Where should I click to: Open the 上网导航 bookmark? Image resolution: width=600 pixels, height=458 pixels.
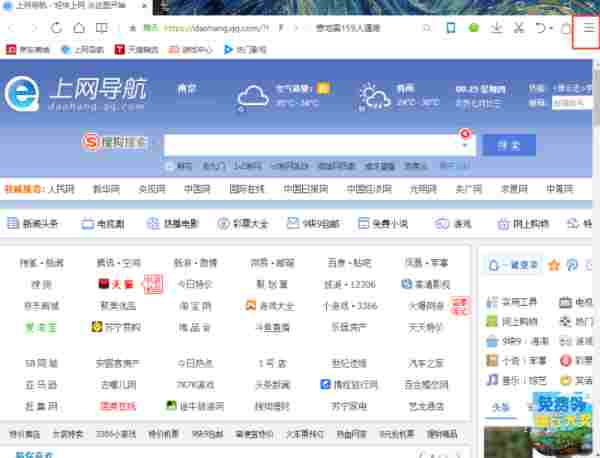[82, 49]
